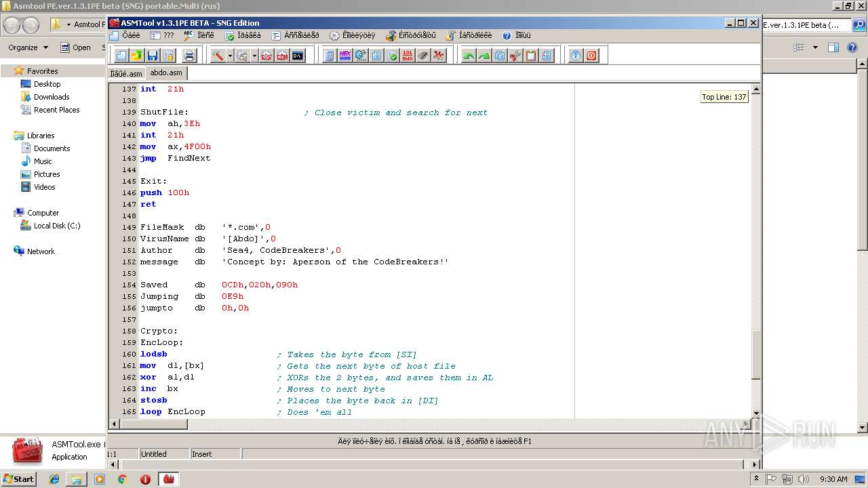Open Internet Explorer from taskbar
868x488 pixels.
pos(54,479)
